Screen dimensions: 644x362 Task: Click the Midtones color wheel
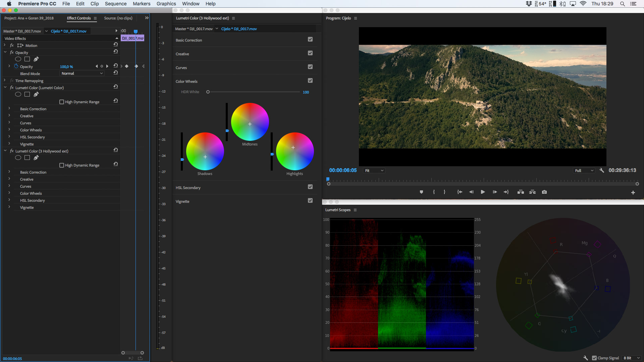coord(250,122)
